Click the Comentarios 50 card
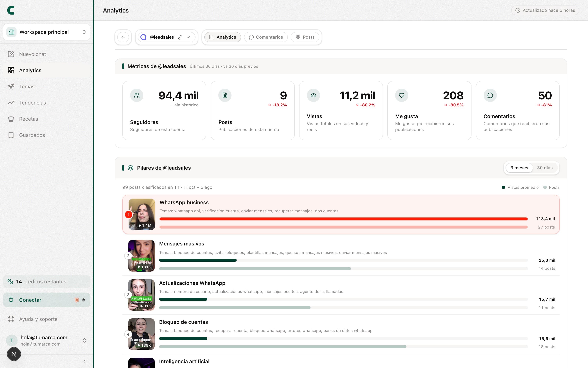Screen dimensions: 588x368 518,111
